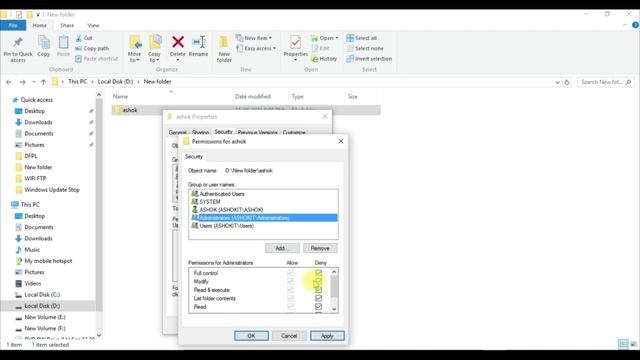Click navigation pane scroll down arrow
The image size is (640, 360).
pyautogui.click(x=99, y=335)
